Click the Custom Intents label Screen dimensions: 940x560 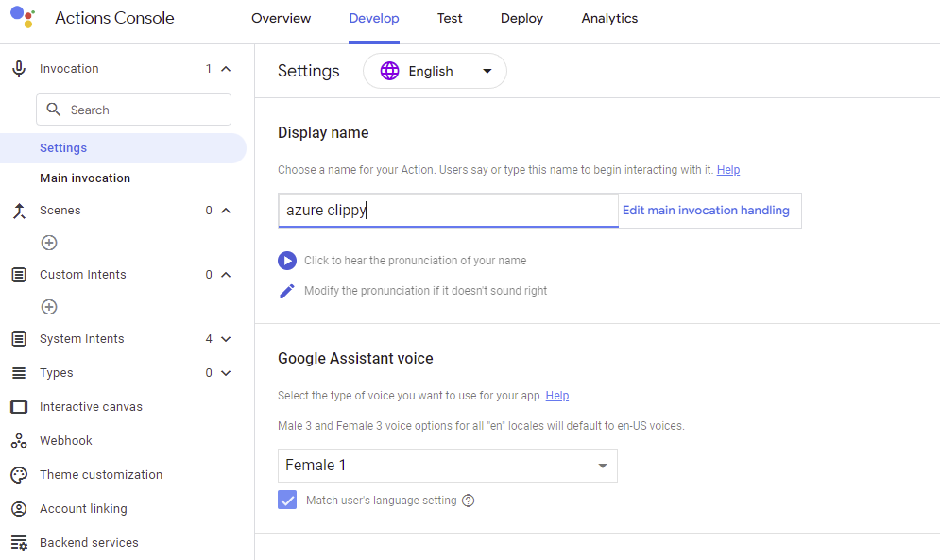pos(83,275)
